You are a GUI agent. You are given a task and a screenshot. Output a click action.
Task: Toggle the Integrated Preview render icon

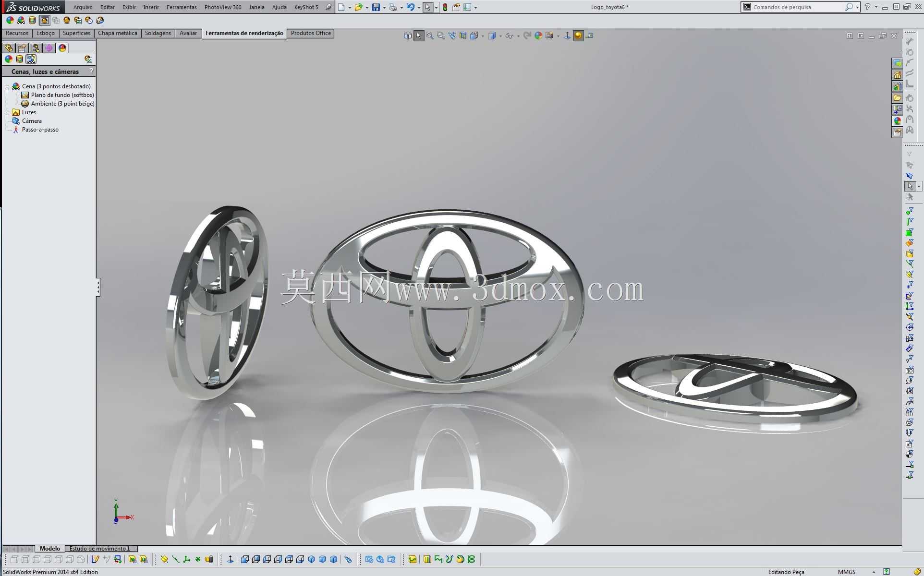point(44,20)
